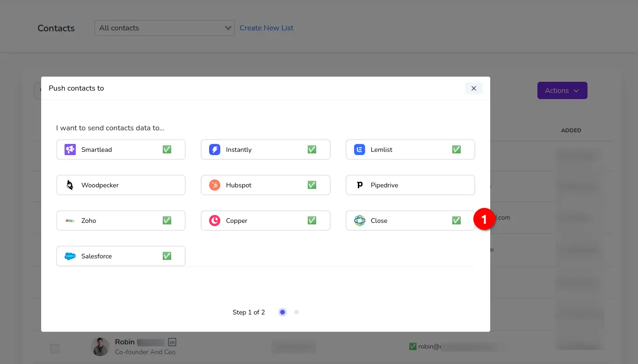
Task: Select the Lemlist integration icon
Action: coord(359,149)
